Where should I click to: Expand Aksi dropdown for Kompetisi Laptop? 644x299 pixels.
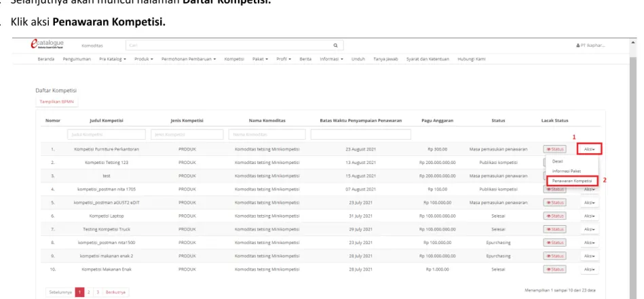tap(590, 216)
